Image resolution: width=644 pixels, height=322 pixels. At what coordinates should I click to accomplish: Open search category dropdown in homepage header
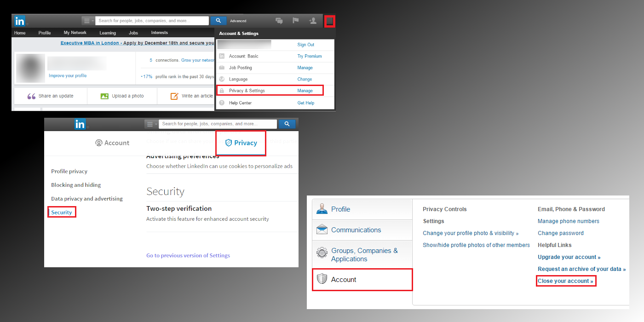[88, 21]
